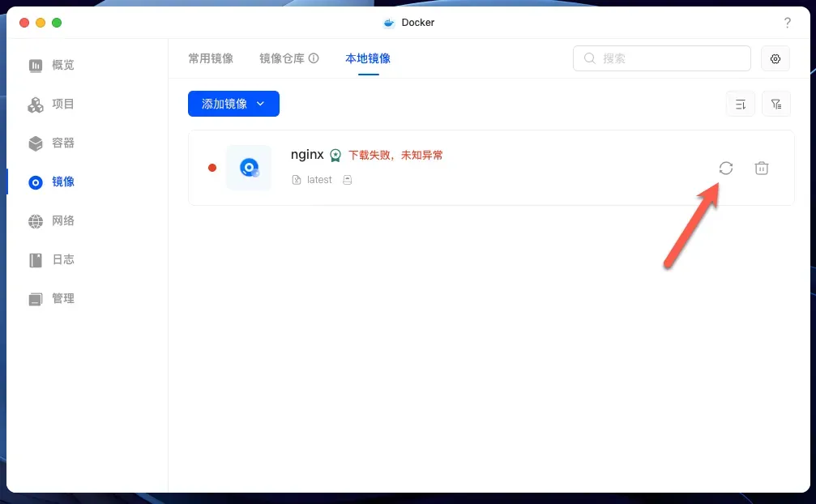Image resolution: width=816 pixels, height=504 pixels.
Task: Delete nginx image via trash icon
Action: [762, 168]
